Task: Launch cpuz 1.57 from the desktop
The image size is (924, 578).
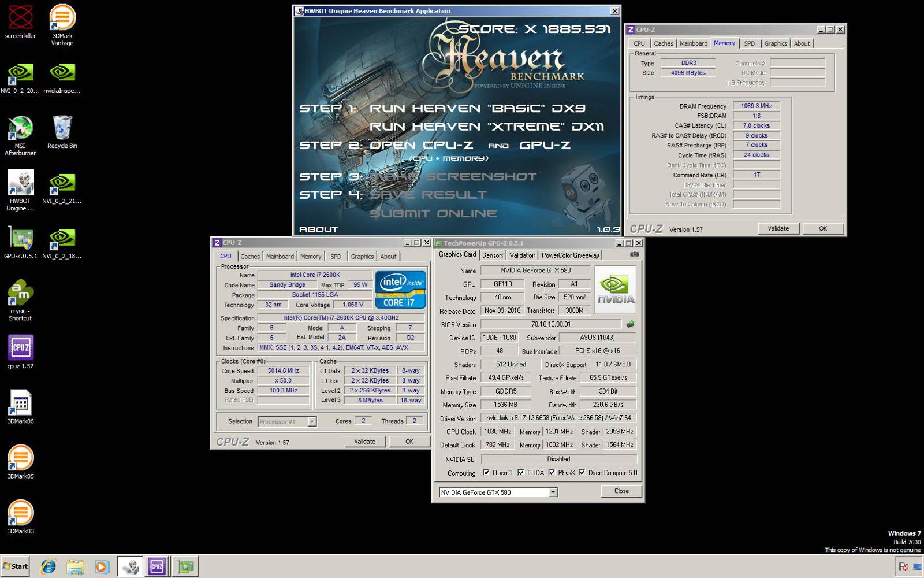Action: point(21,352)
